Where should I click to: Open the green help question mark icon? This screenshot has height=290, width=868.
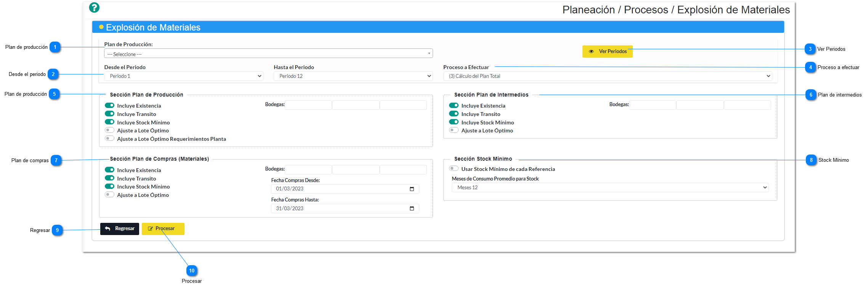(x=94, y=8)
